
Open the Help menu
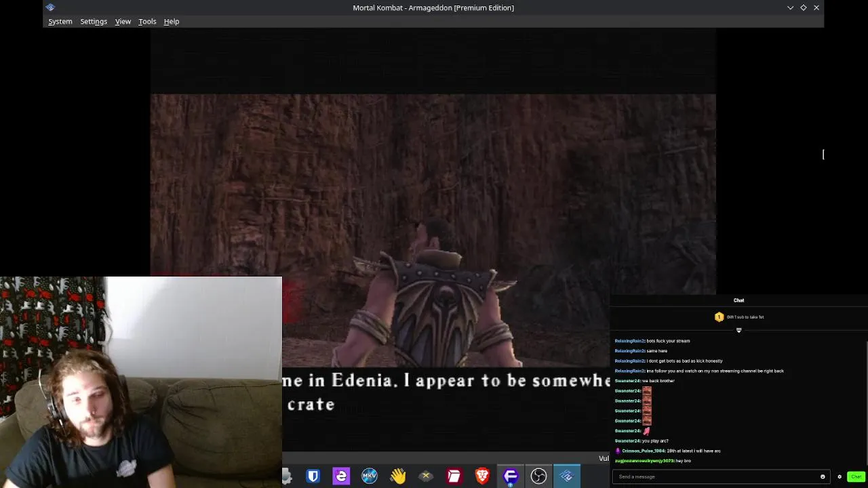pos(172,22)
